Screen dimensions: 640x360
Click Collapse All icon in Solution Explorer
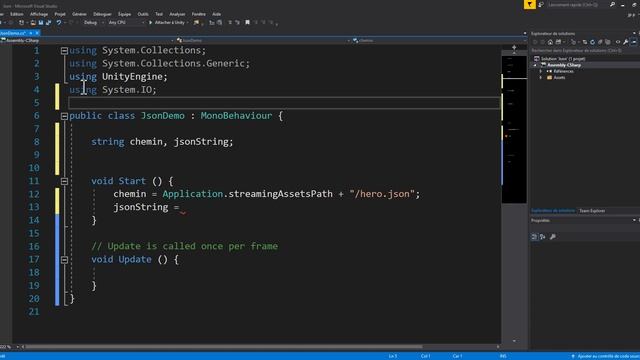(600, 42)
